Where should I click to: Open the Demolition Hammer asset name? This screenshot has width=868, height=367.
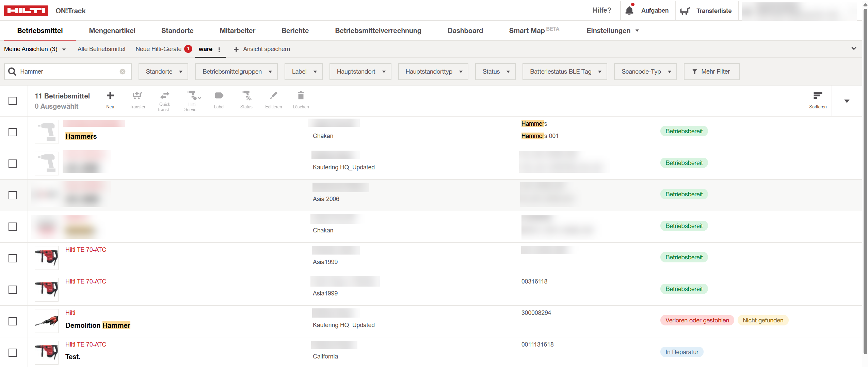click(98, 325)
